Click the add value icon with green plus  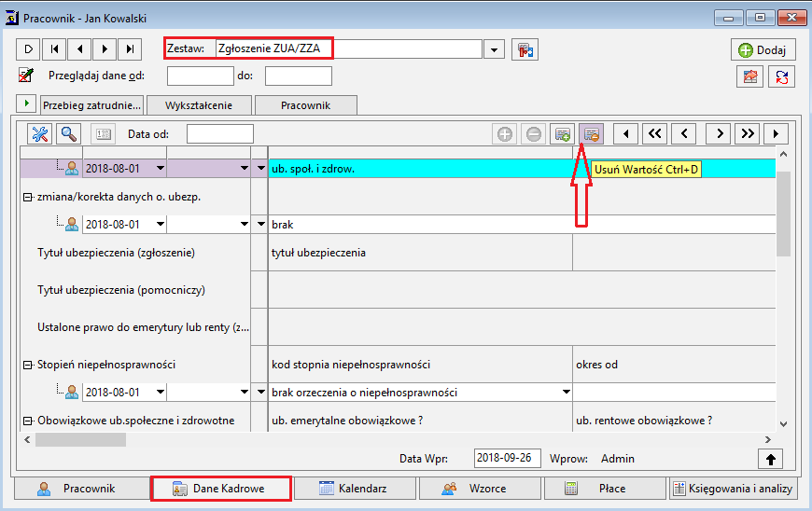click(563, 134)
